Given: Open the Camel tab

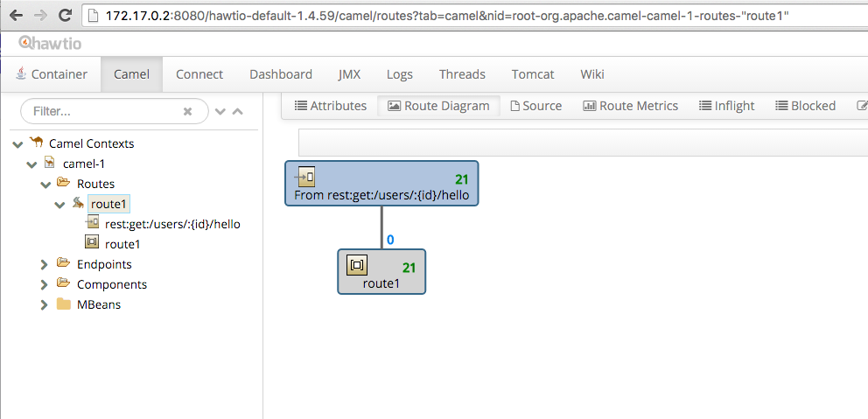Looking at the screenshot, I should [132, 74].
